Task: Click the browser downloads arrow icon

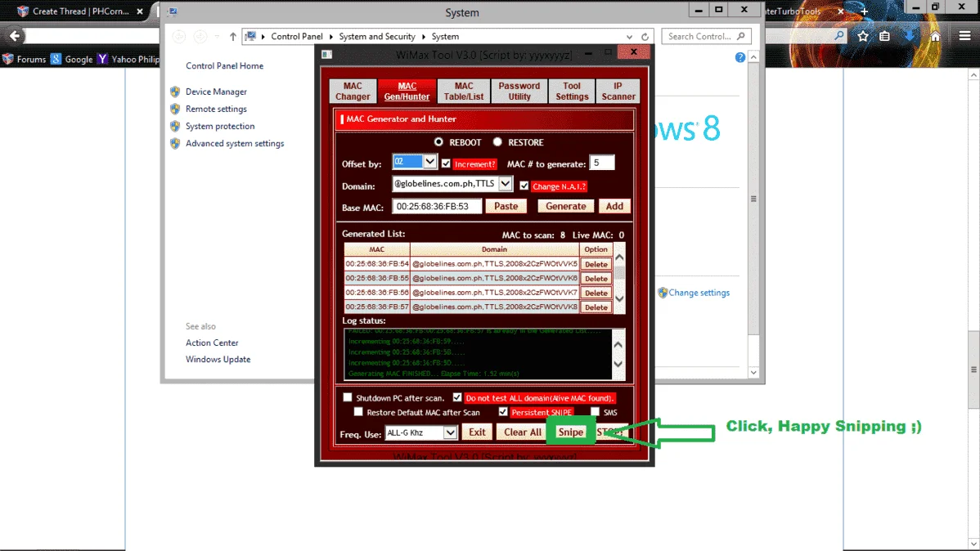Action: point(910,36)
